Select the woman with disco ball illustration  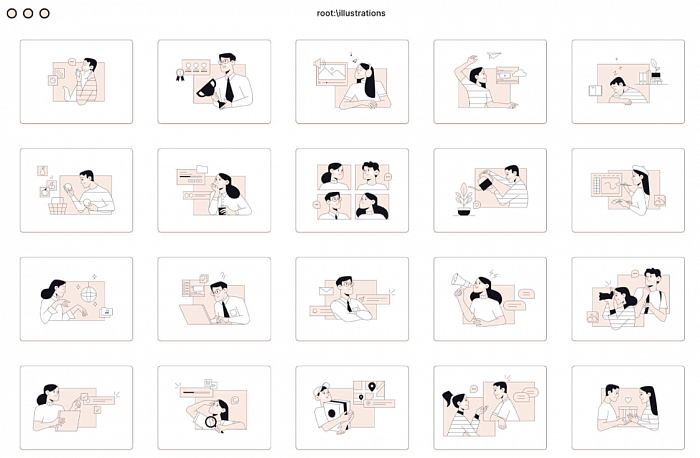click(76, 299)
